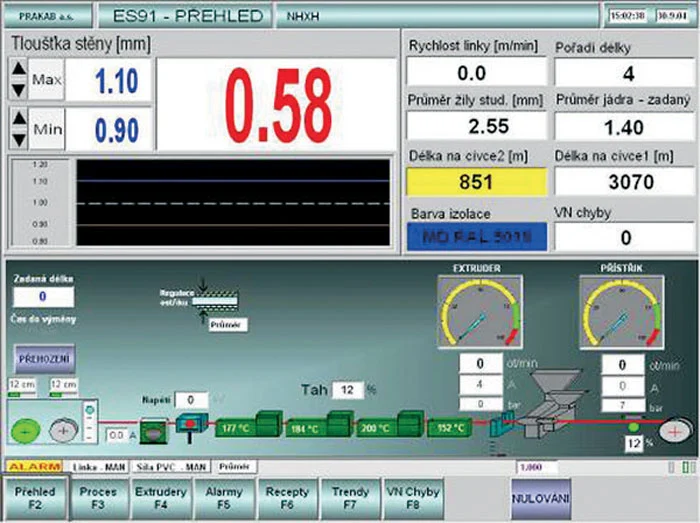The width and height of the screenshot is (700, 523).
Task: Click the time display 15:02:38
Action: click(x=628, y=16)
